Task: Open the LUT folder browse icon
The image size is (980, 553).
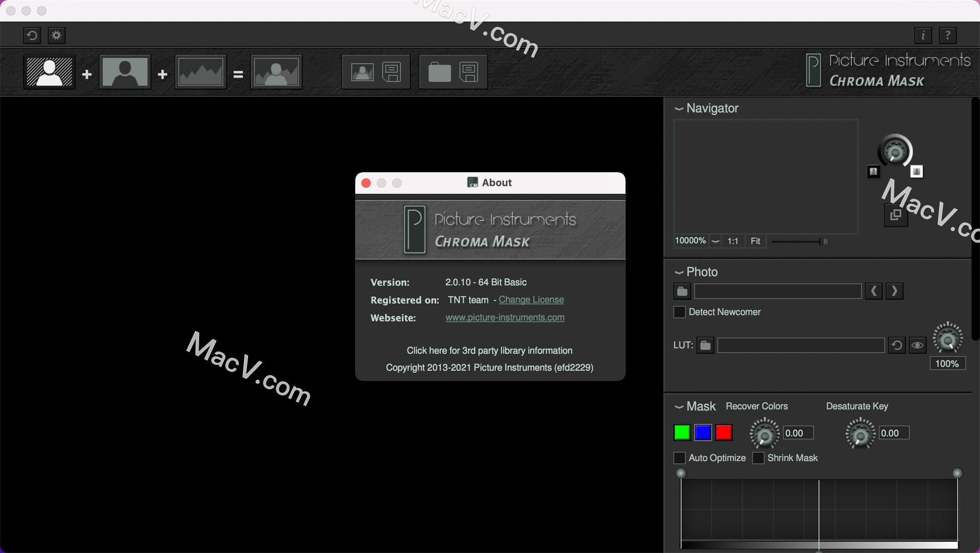Action: click(705, 346)
